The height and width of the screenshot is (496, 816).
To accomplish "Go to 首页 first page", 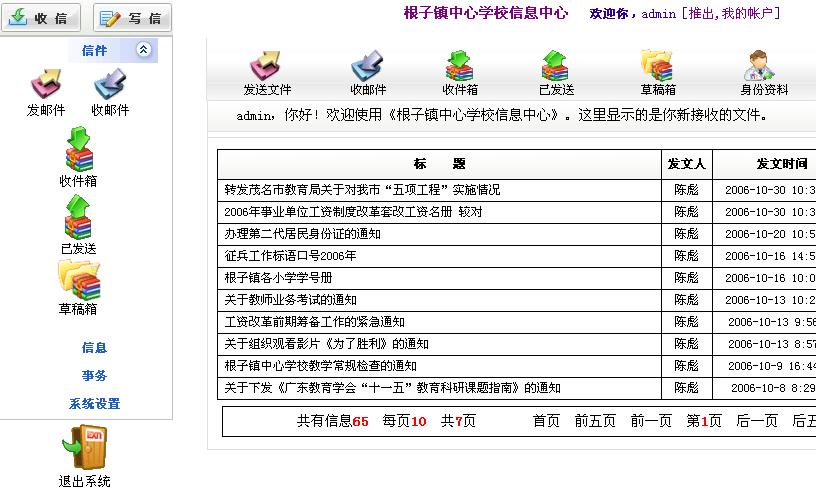I will pyautogui.click(x=546, y=421).
